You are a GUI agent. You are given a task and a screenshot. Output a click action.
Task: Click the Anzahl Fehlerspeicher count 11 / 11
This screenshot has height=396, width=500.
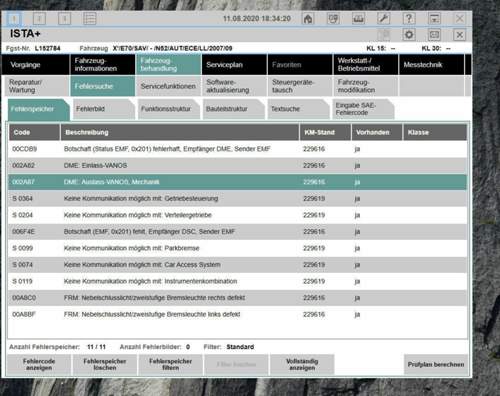click(96, 347)
